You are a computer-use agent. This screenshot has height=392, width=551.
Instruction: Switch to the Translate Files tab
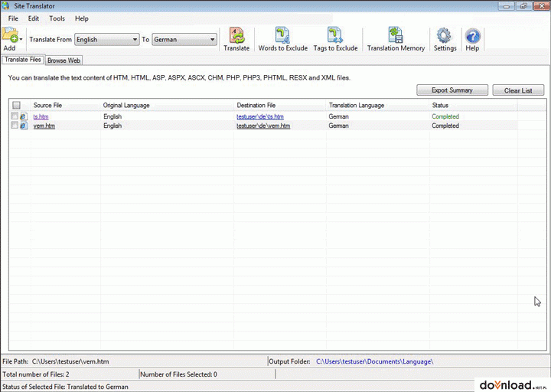click(x=23, y=60)
